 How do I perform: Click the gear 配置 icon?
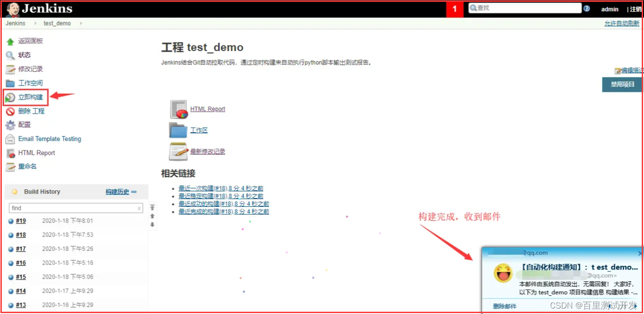click(x=10, y=125)
